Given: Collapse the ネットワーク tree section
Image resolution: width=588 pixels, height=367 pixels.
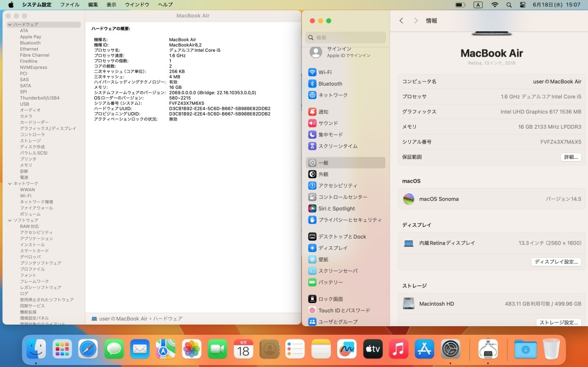Looking at the screenshot, I should click(10, 183).
